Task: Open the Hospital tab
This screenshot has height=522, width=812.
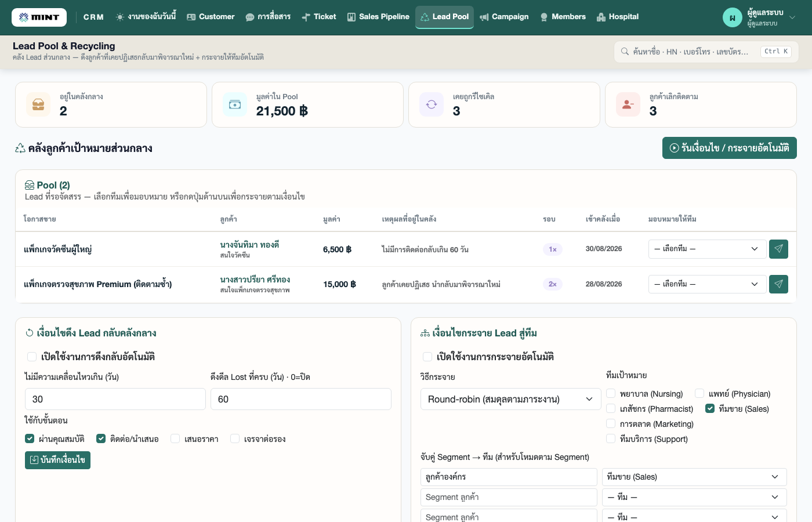Action: [618, 17]
